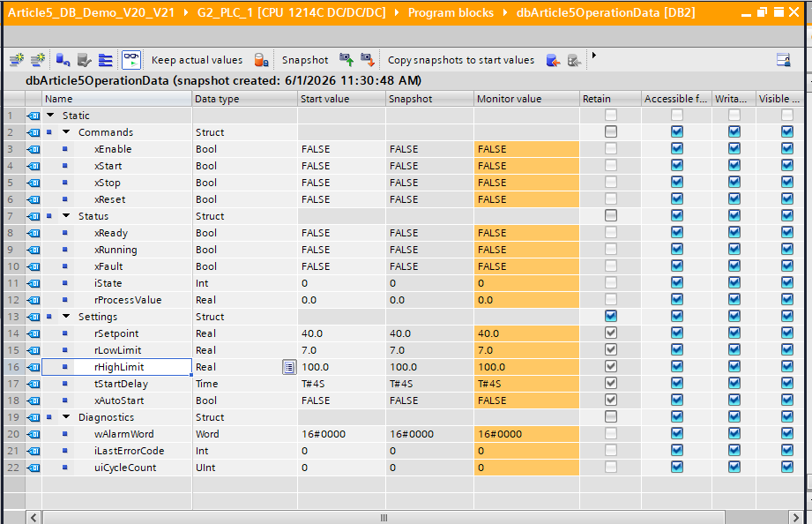Select the rHighLimit name cell

click(116, 367)
